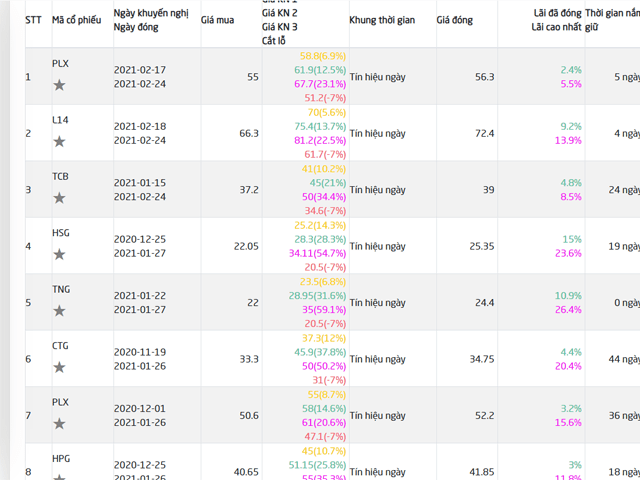This screenshot has width=640, height=480.
Task: Select recommendation date 2021-02-18
Action: [140, 126]
